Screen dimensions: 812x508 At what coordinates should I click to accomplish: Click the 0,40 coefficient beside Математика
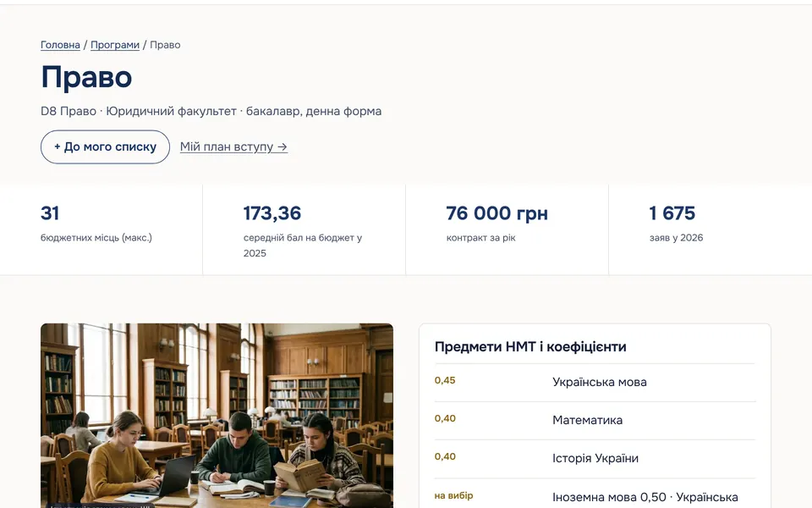pyautogui.click(x=445, y=419)
